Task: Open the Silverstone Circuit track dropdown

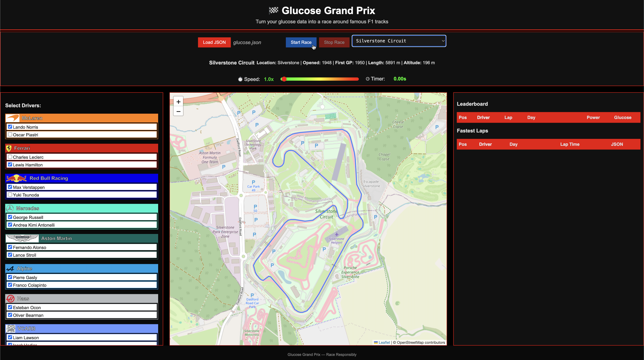Action: [399, 41]
